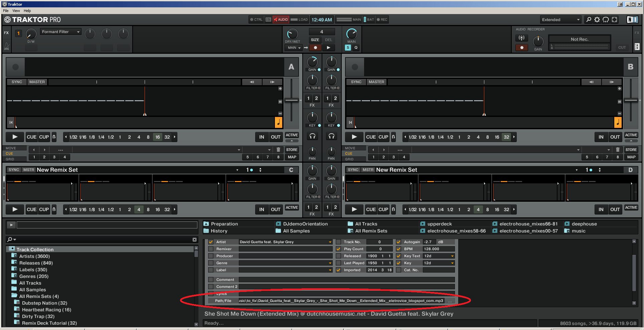Open the File menu
The image size is (644, 330).
tap(6, 11)
